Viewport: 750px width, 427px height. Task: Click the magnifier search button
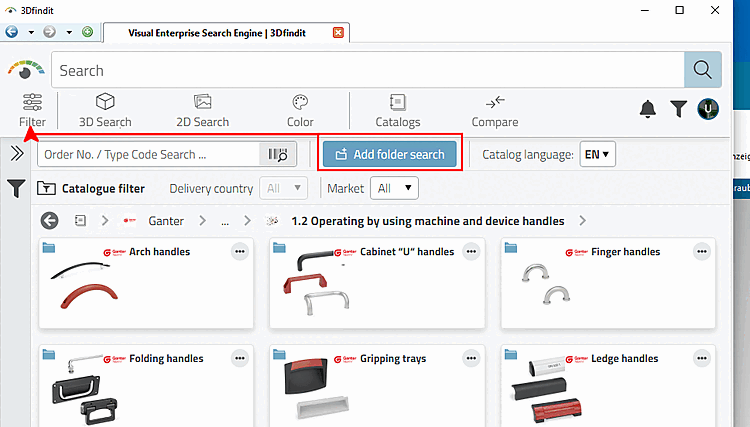(703, 70)
